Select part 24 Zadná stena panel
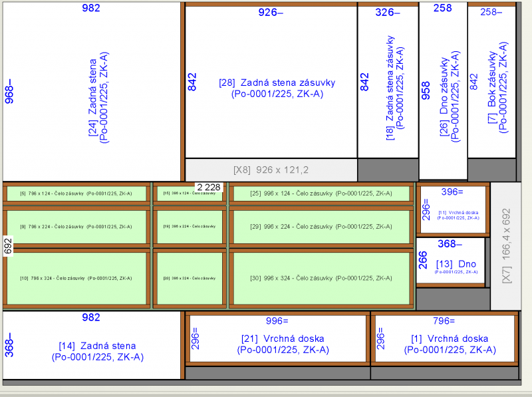This screenshot has height=397, width=532. coord(92,92)
